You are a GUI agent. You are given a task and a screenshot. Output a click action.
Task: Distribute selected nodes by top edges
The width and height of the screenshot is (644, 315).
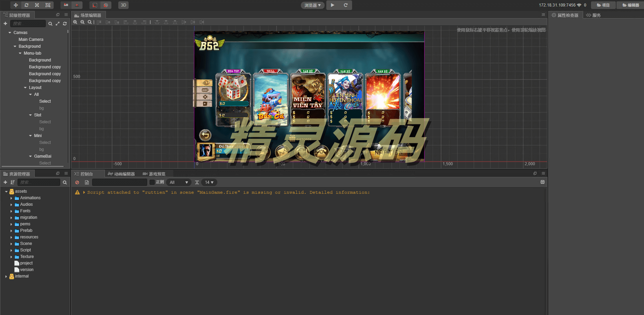coord(157,22)
